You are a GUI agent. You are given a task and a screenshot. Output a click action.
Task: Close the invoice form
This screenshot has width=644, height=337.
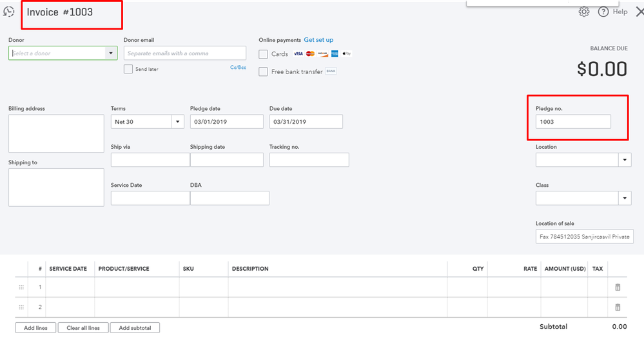[640, 12]
